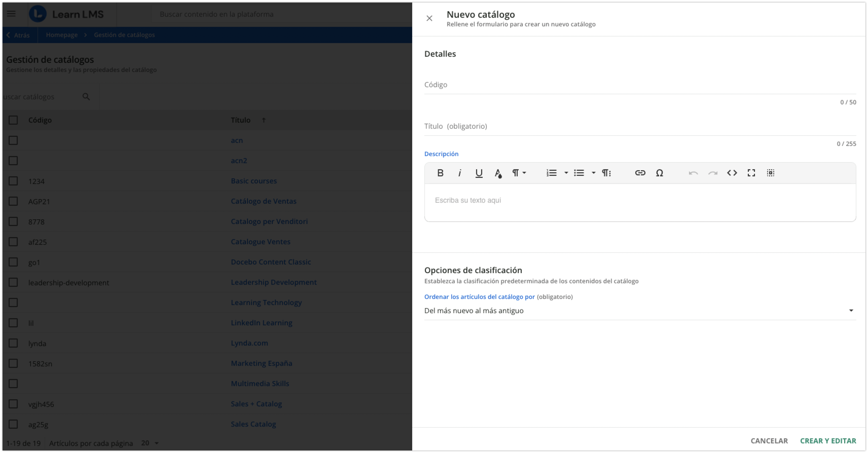This screenshot has width=868, height=453.
Task: Switch to code view in editor
Action: (732, 173)
